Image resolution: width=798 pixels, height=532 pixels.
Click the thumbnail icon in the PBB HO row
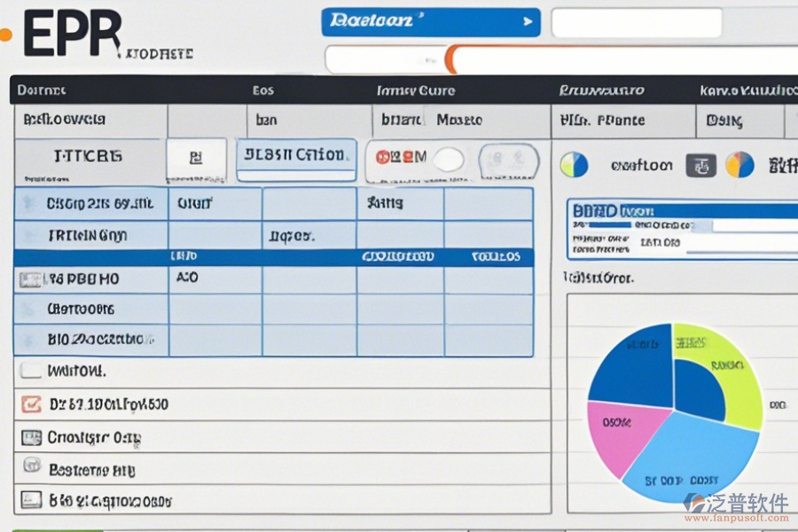pyautogui.click(x=30, y=279)
